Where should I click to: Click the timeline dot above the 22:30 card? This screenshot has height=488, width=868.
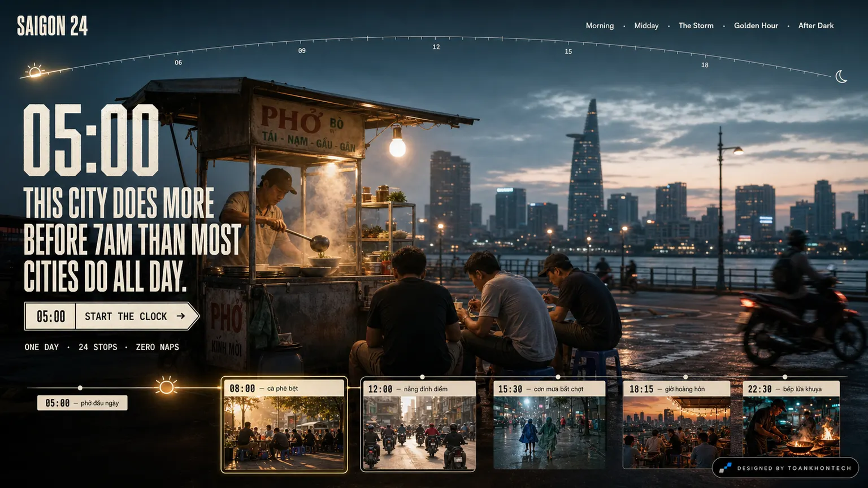tap(785, 377)
